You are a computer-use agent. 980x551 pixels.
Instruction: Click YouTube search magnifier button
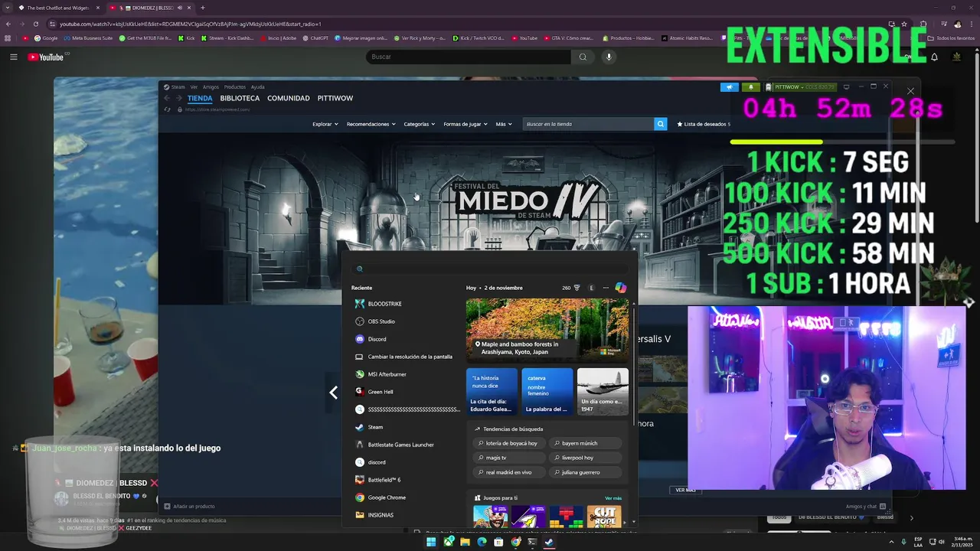583,57
